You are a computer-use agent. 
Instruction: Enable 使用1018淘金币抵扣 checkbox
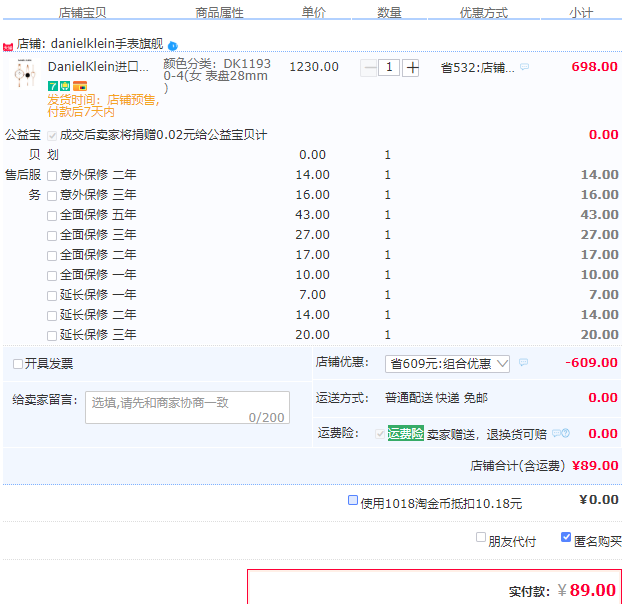tap(353, 500)
